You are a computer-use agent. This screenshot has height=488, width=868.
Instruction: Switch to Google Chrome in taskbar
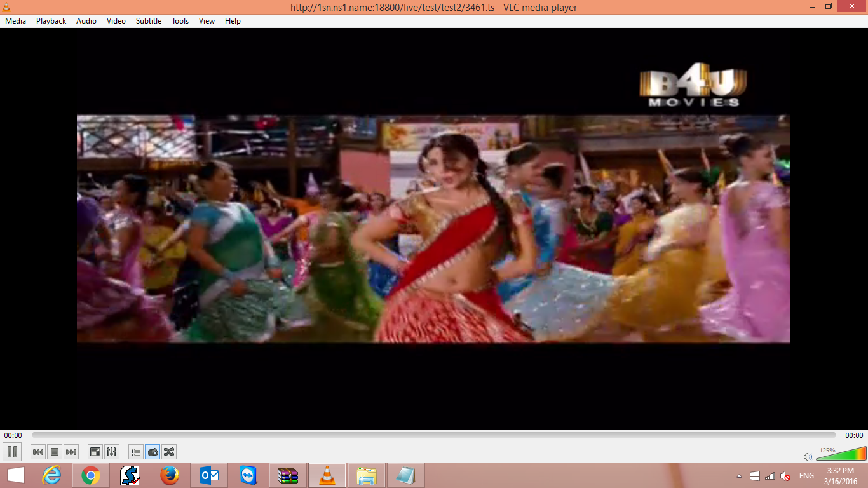[91, 475]
